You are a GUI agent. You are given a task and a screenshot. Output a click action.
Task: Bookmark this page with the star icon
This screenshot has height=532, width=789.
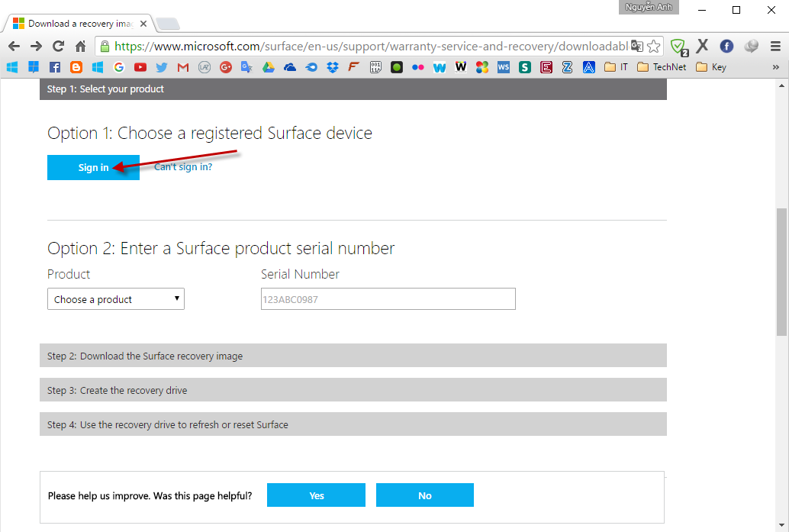click(654, 47)
